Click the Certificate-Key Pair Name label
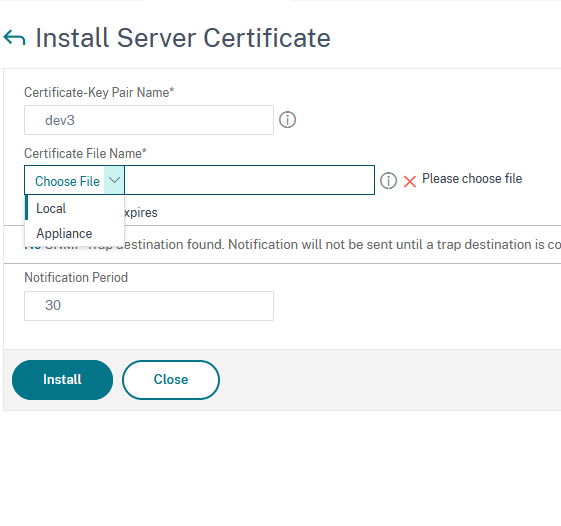 (x=99, y=92)
